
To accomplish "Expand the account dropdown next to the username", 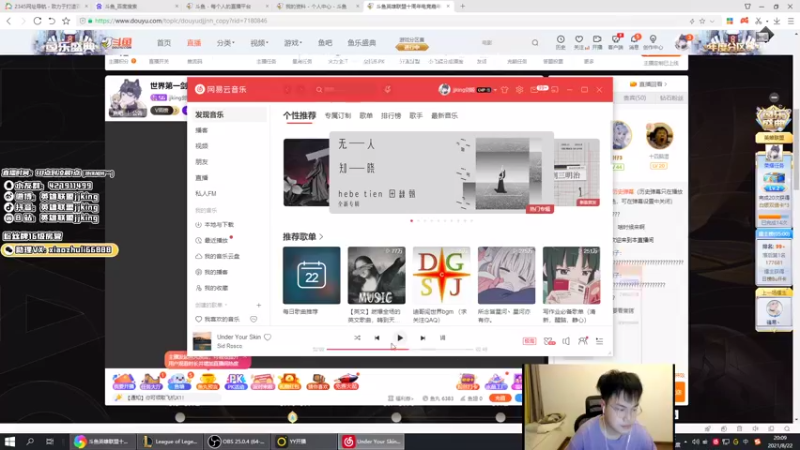I will point(495,90).
